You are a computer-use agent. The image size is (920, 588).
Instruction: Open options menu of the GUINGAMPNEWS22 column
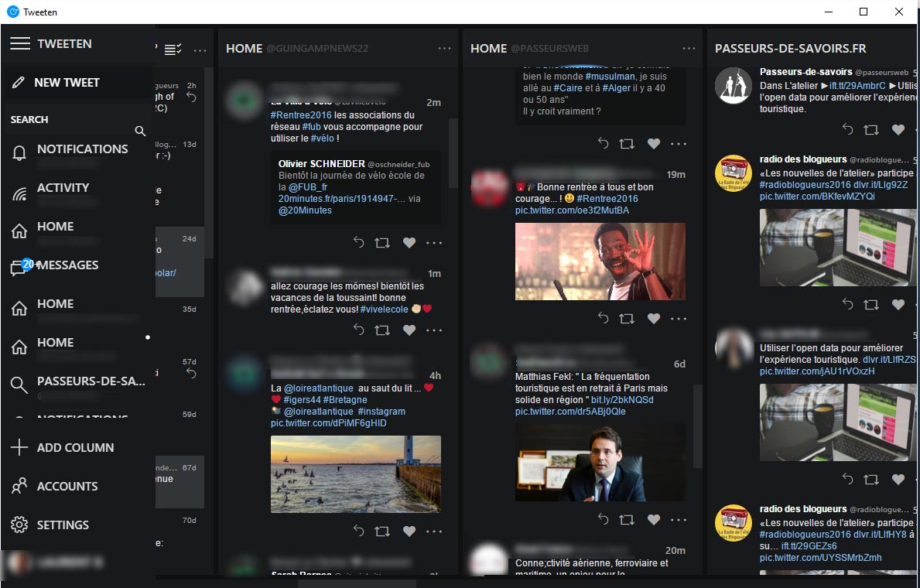[445, 47]
